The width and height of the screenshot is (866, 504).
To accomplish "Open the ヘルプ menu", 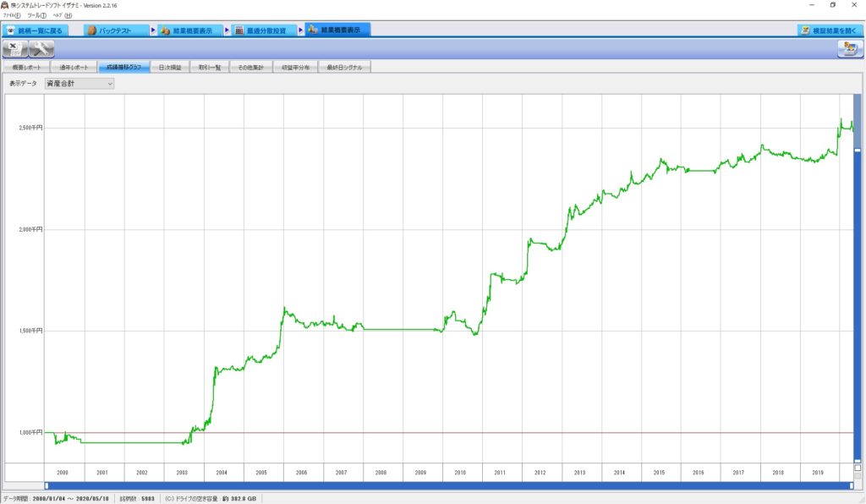I will click(62, 15).
